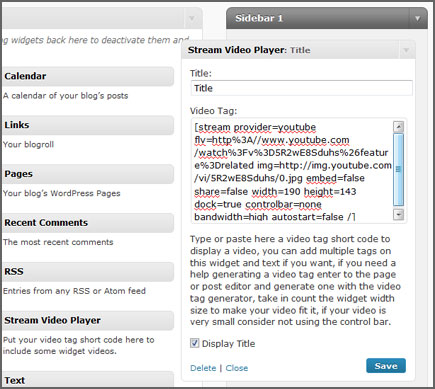Collapse the Stream Video Player widget arrow

[406, 50]
